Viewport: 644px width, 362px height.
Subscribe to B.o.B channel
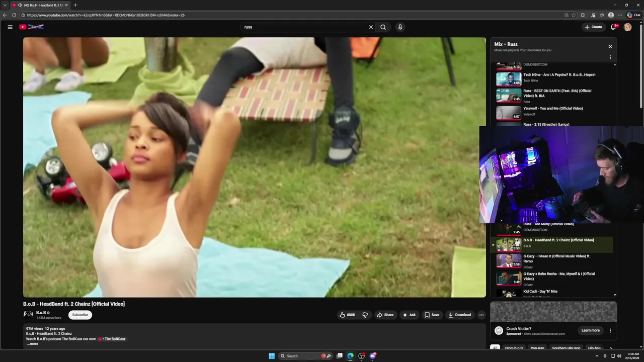coord(80,315)
